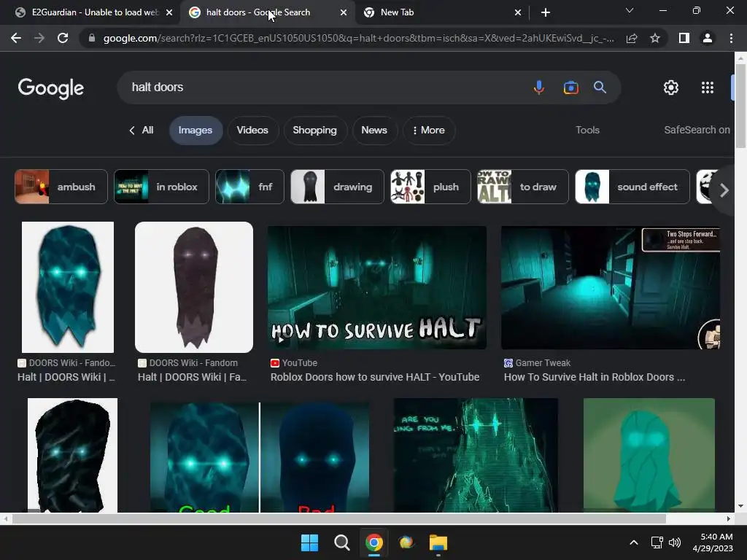Bookmark this tab with star icon
This screenshot has height=560, width=747.
[x=655, y=38]
